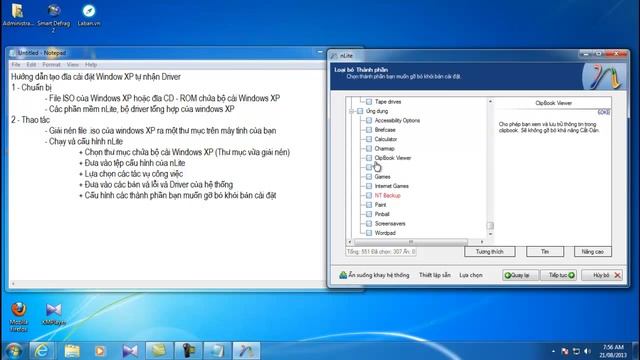Click Hủy bỏ cancel button
The height and width of the screenshot is (360, 640).
tap(602, 276)
